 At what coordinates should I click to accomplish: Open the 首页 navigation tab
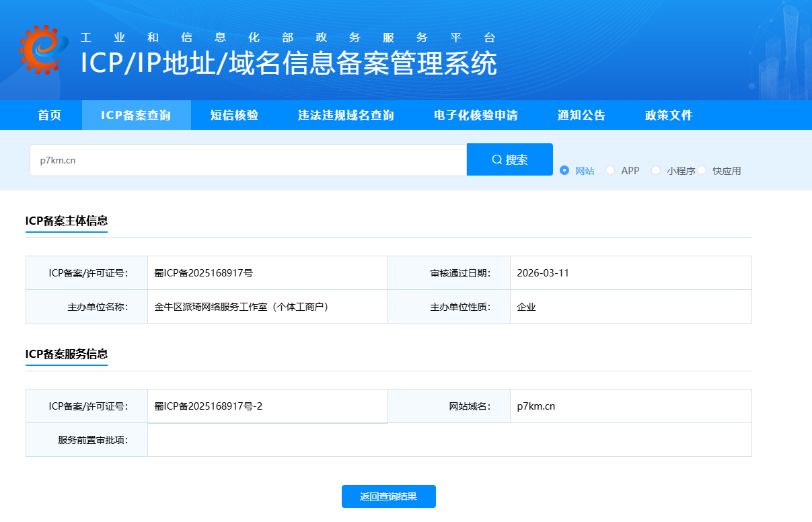pos(50,115)
